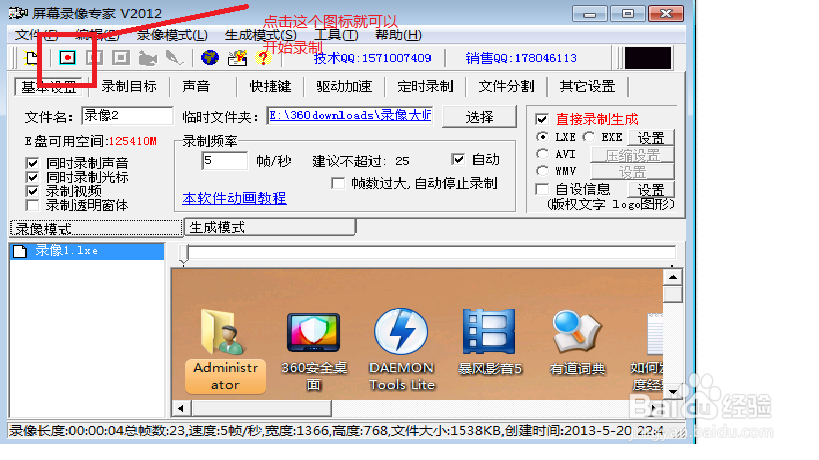Select the AVI format radio button
The height and width of the screenshot is (460, 819).
pos(542,154)
